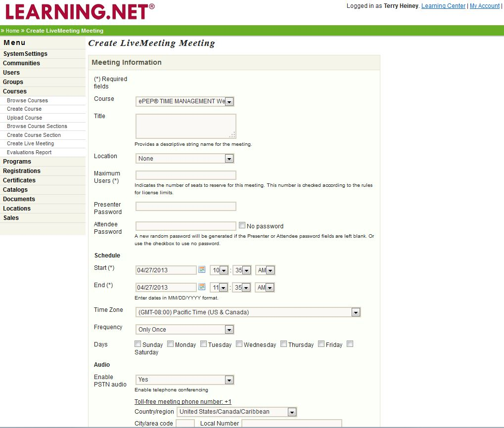Click the Toll-free meeting phone number link
Viewport: 504px width, 428px height.
[183, 402]
